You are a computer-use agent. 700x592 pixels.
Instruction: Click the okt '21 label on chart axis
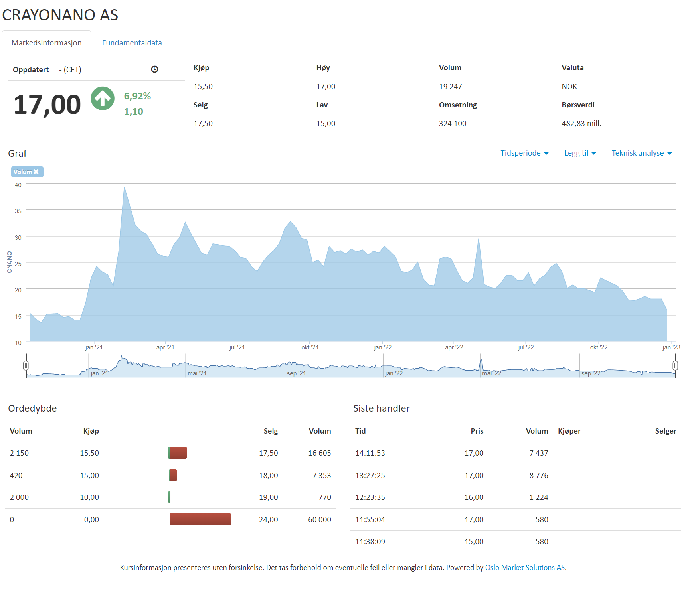click(x=310, y=347)
